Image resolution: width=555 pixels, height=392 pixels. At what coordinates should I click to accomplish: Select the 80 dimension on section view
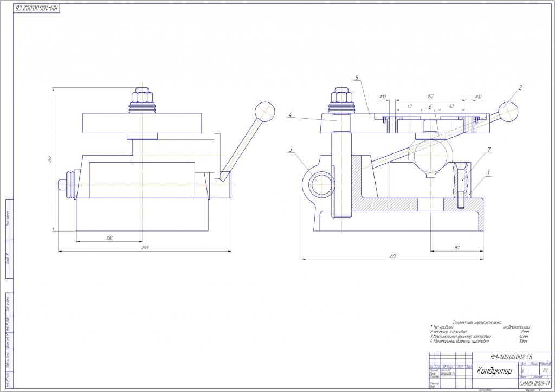(456, 248)
